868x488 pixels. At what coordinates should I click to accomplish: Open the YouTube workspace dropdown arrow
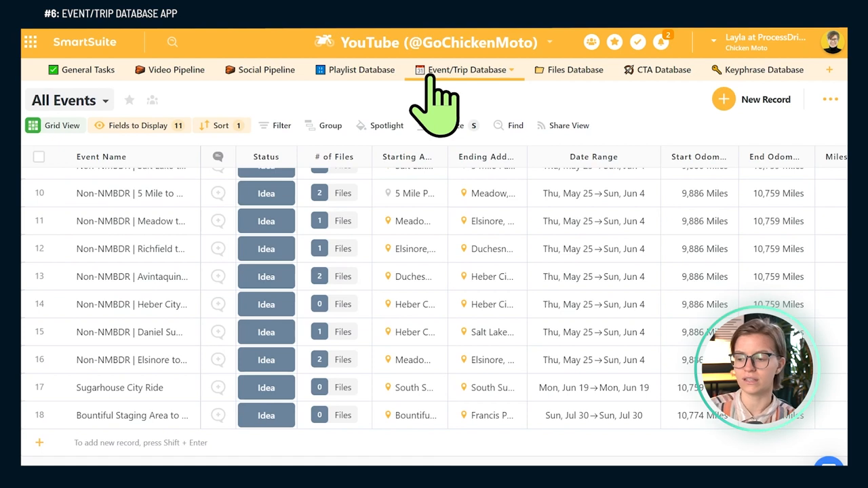click(549, 42)
